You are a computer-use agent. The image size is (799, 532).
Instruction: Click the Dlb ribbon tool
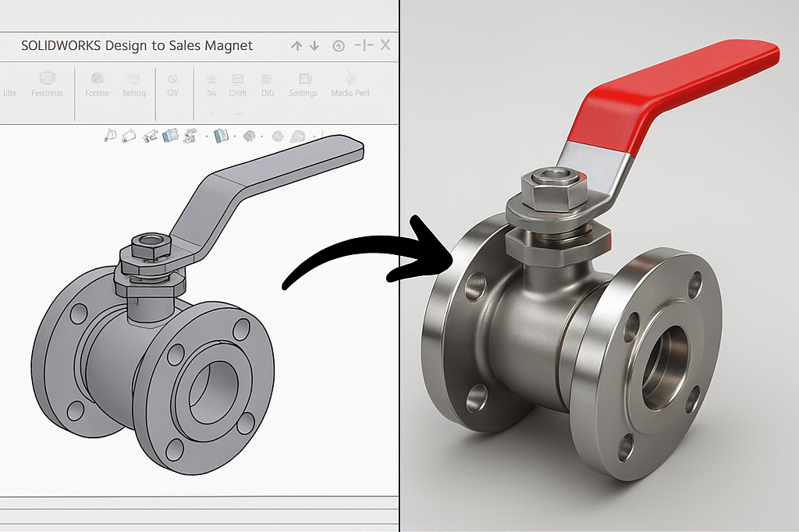(268, 83)
